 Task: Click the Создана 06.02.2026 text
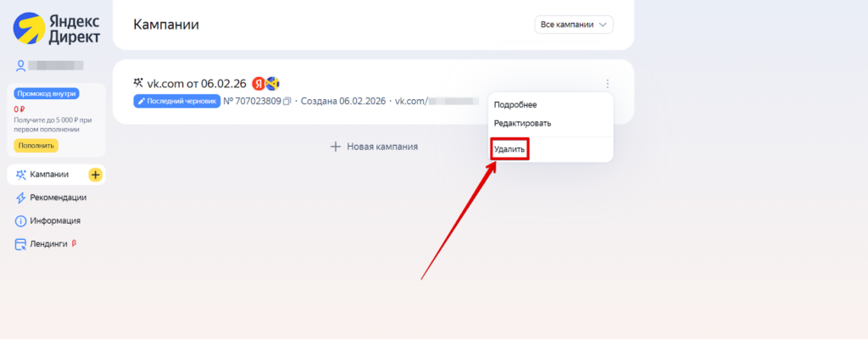pyautogui.click(x=343, y=102)
